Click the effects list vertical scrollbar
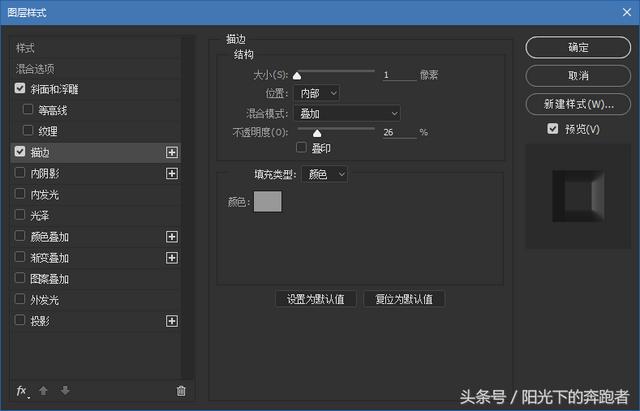The width and height of the screenshot is (640, 411). [x=187, y=208]
